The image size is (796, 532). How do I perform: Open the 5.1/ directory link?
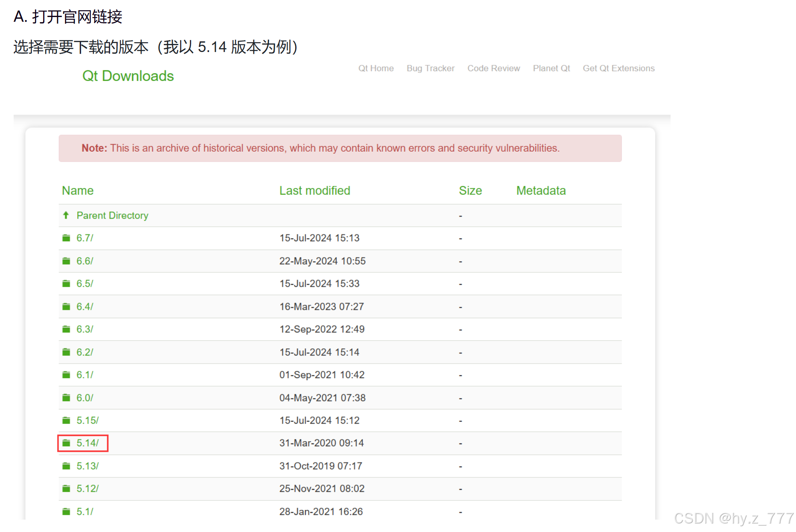click(85, 512)
